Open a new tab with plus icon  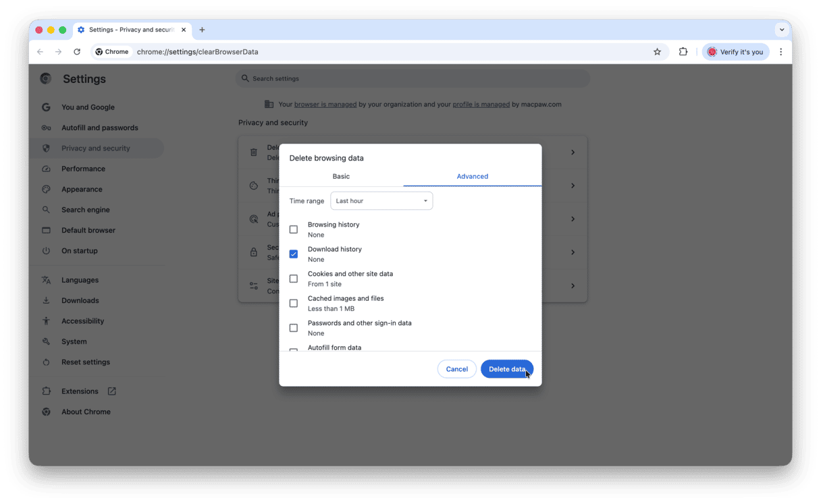[202, 30]
